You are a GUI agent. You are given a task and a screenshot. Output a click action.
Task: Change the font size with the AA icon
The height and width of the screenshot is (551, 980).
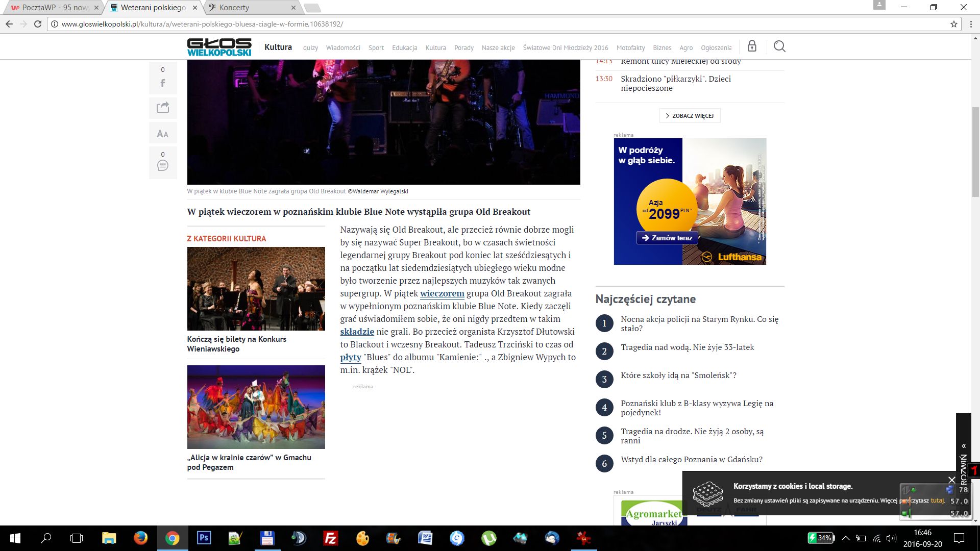tap(163, 134)
